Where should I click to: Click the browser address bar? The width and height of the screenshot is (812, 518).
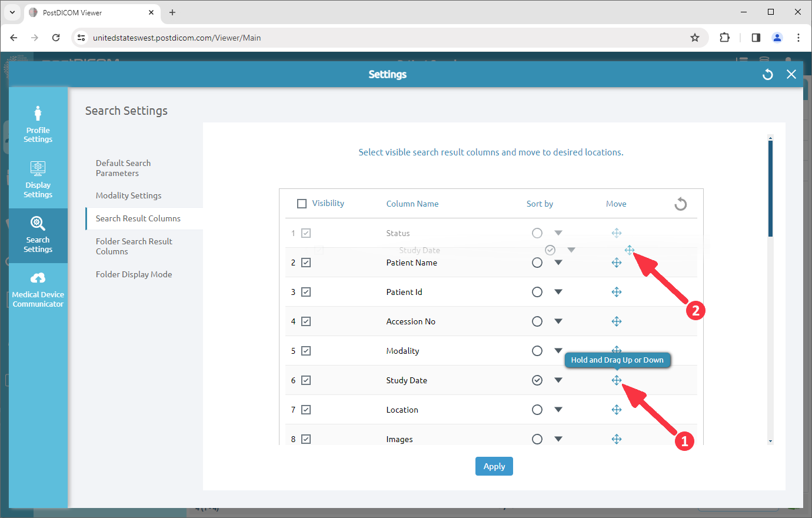tap(235, 37)
